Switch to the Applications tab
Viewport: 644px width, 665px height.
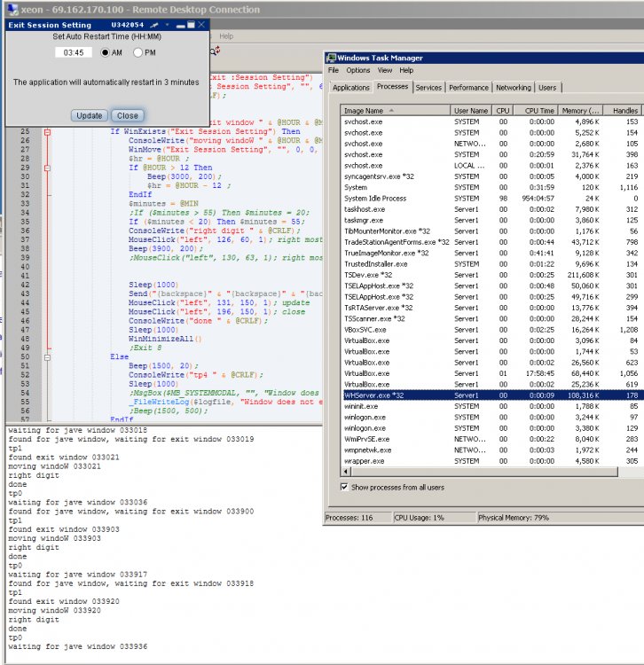pyautogui.click(x=351, y=88)
